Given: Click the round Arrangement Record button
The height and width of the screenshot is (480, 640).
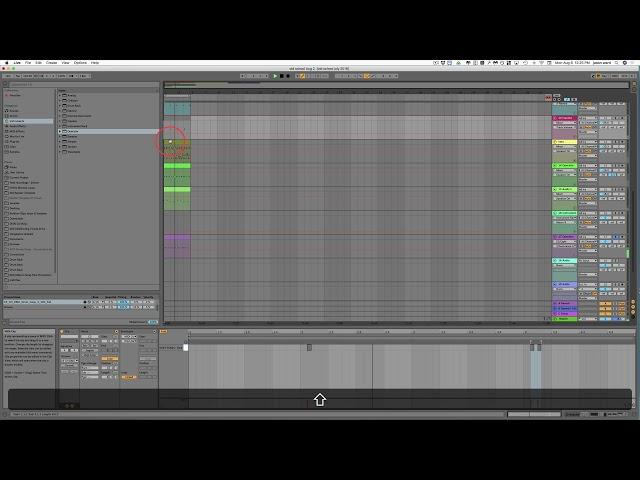Looking at the screenshot, I should pyautogui.click(x=288, y=76).
